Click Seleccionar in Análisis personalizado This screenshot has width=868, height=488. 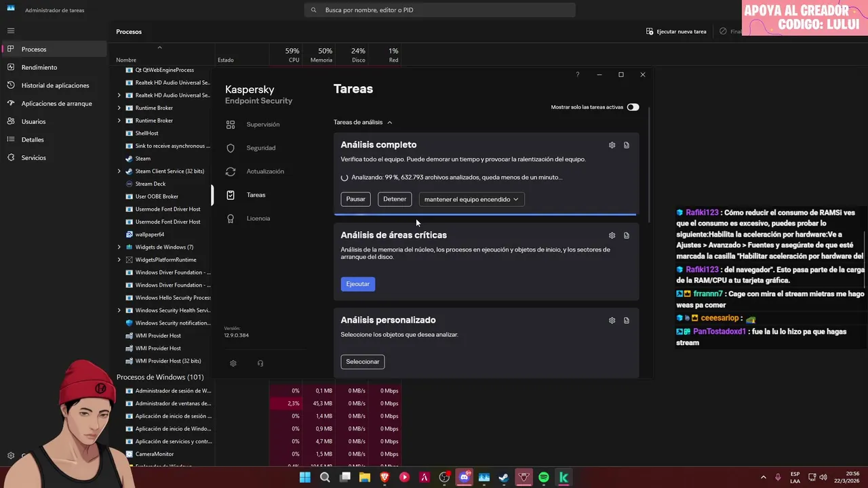pyautogui.click(x=363, y=362)
